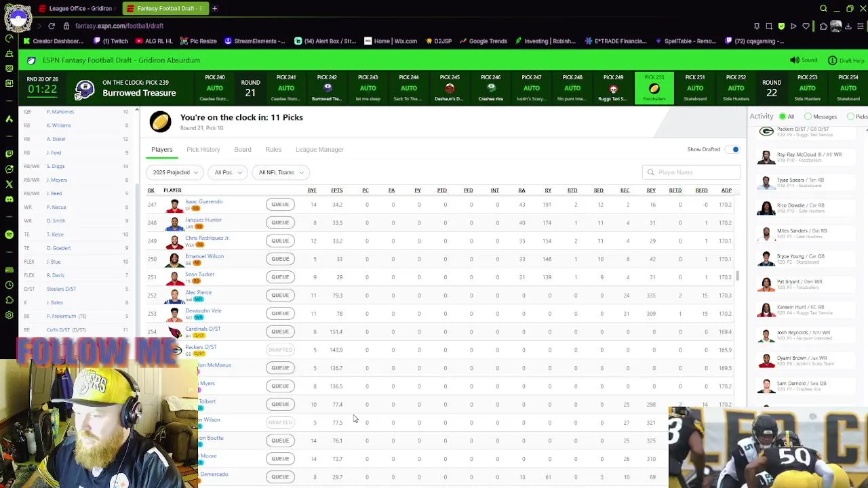Click the Packers logo in Activity feed

(x=766, y=131)
